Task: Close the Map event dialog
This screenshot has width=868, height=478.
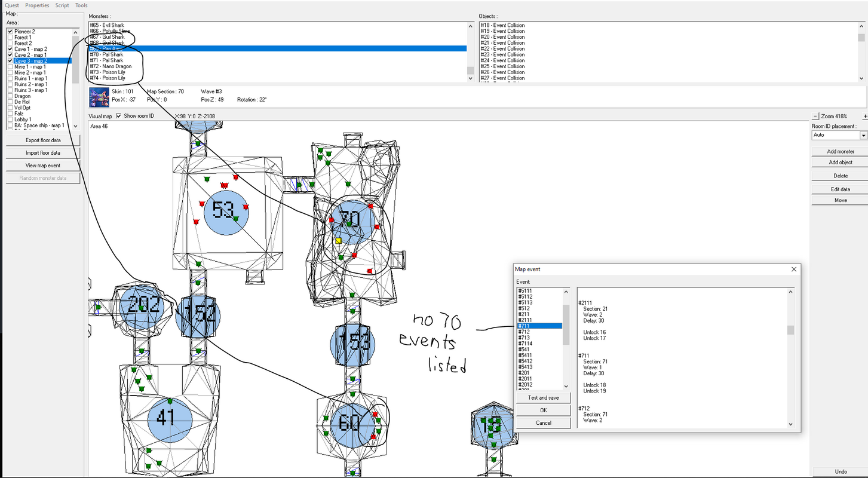Action: (794, 269)
